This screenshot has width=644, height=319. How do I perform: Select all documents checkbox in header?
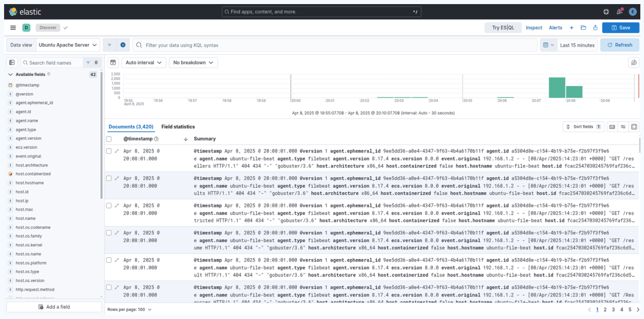click(x=109, y=139)
